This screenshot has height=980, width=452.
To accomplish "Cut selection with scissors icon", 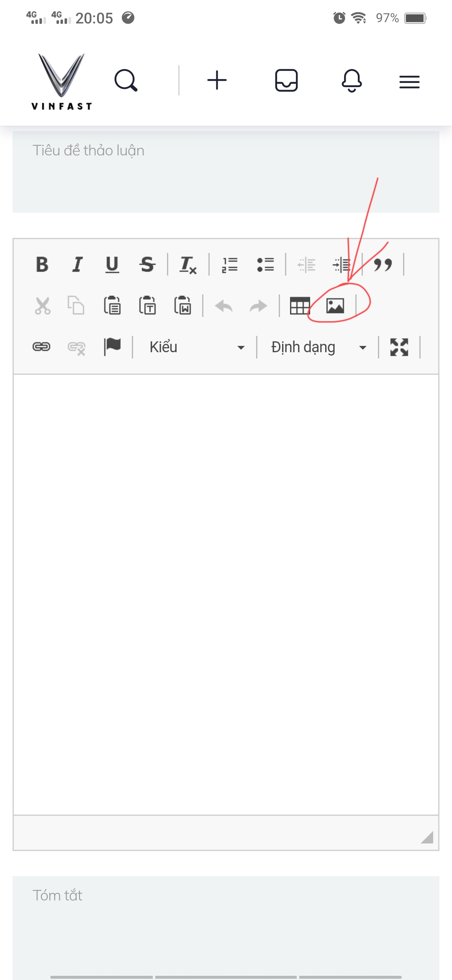I will (x=42, y=306).
